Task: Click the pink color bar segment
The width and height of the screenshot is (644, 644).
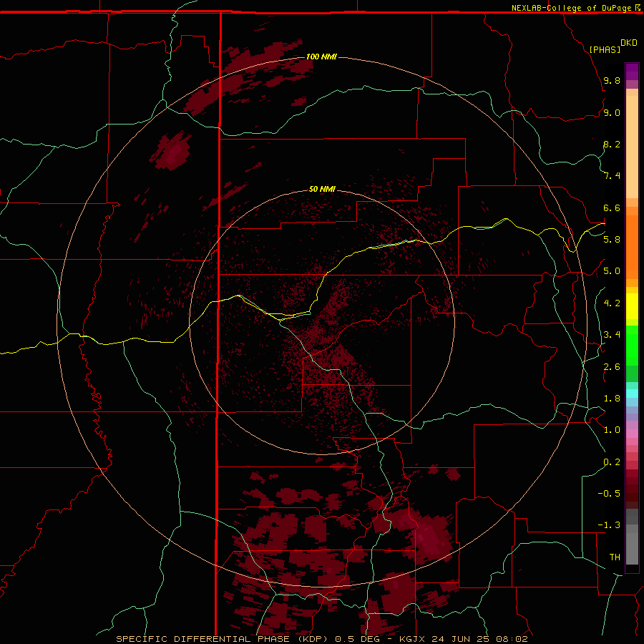Action: pyautogui.click(x=632, y=434)
